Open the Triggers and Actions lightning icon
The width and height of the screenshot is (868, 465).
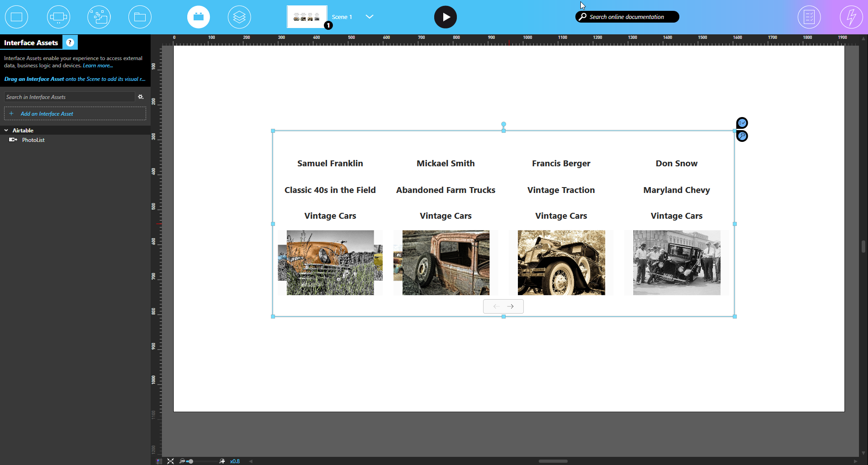[x=851, y=17]
